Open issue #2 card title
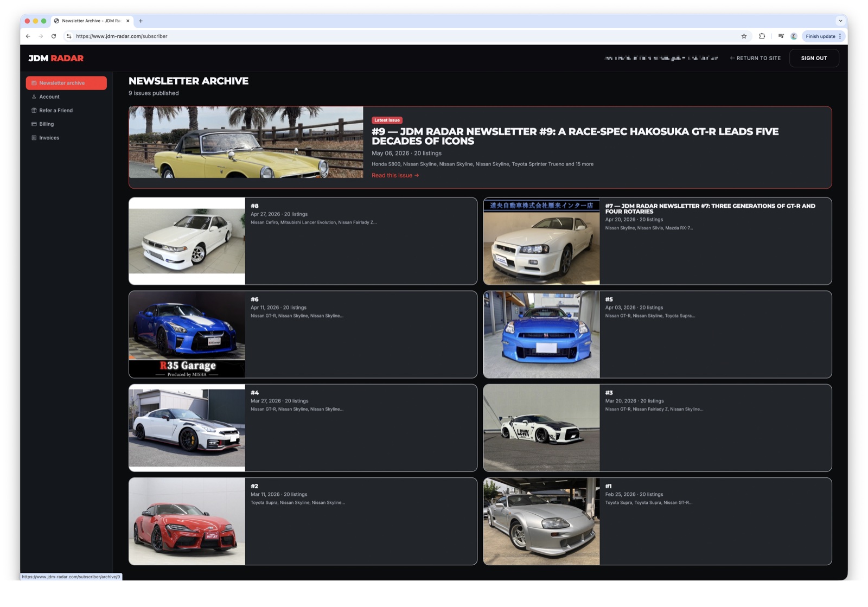Viewport: 868px width, 607px height. click(x=254, y=486)
